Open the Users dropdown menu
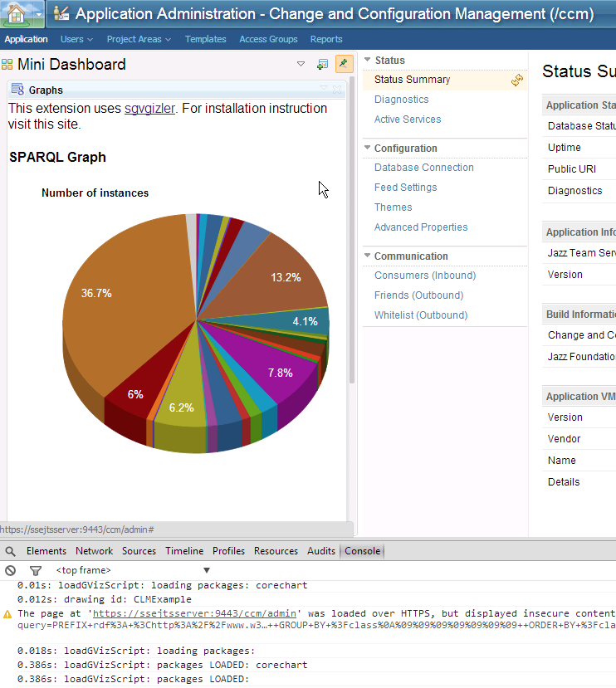 pos(76,39)
